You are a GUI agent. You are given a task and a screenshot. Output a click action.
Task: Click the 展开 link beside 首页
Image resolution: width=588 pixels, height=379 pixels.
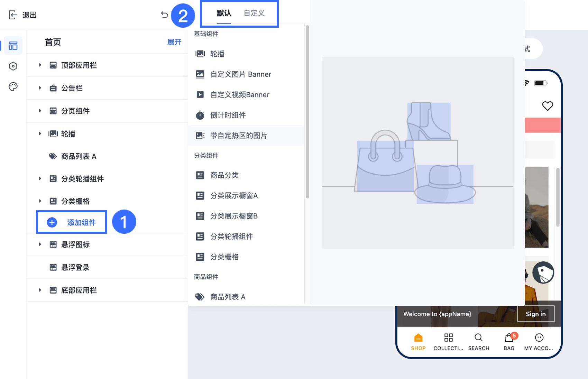[x=174, y=42]
